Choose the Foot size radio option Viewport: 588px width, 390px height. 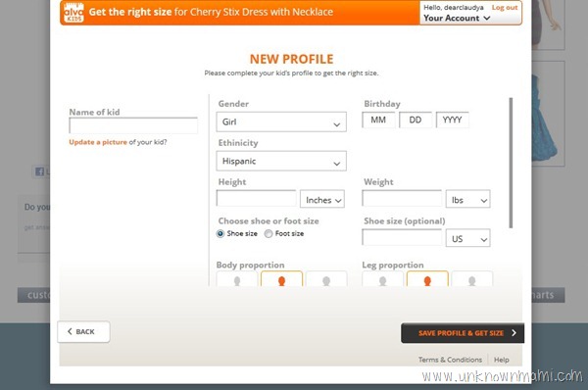tap(269, 233)
